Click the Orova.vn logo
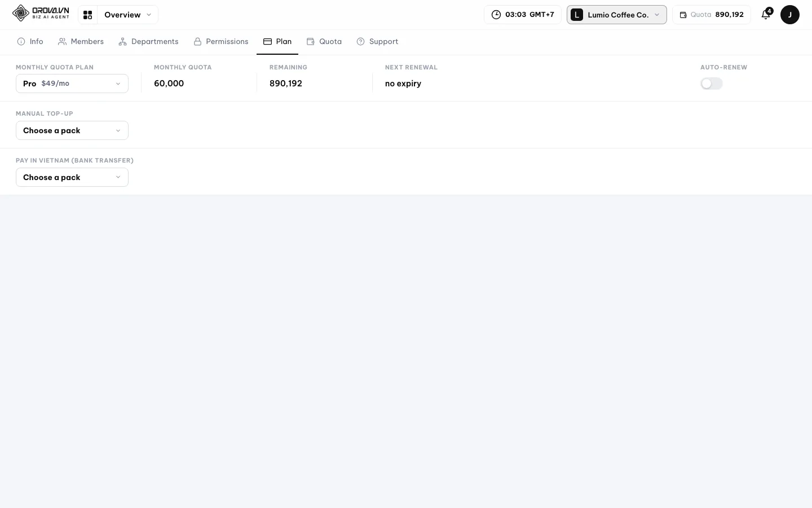Image resolution: width=812 pixels, height=508 pixels. pos(41,13)
